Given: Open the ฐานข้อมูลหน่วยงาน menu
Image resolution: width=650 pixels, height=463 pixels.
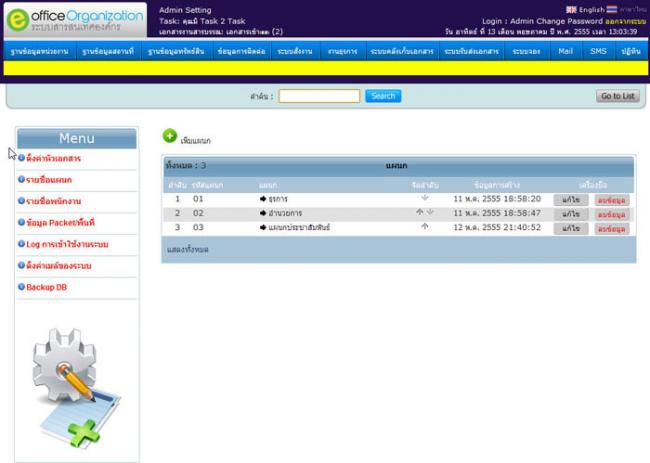Looking at the screenshot, I should click(40, 51).
